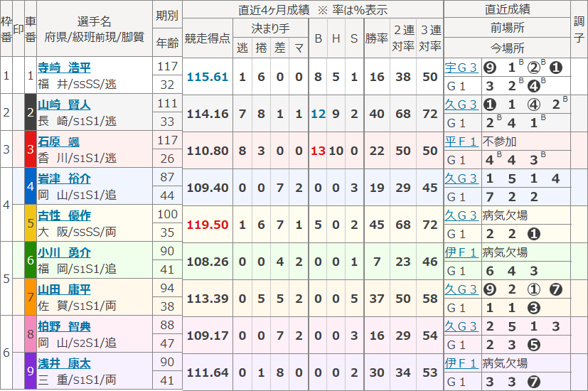Open racer profile 柏野 智典
588x391 pixels.
click(64, 326)
